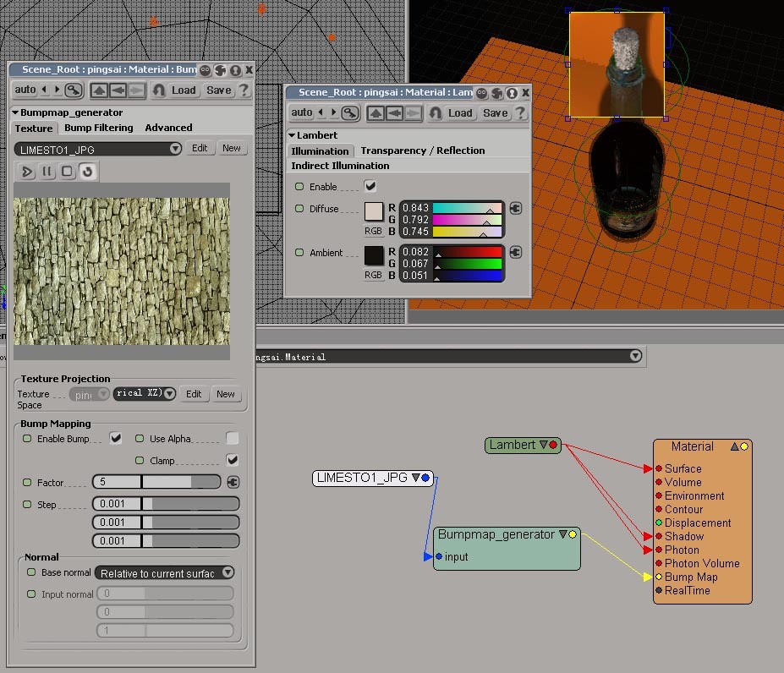Switch to the Advanced tab
784x673 pixels.
pyautogui.click(x=168, y=128)
